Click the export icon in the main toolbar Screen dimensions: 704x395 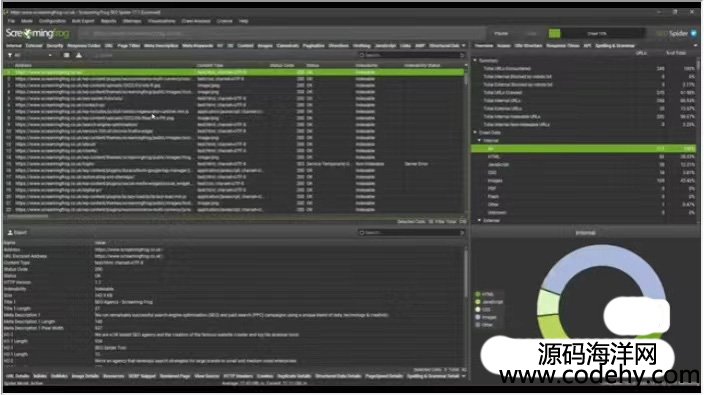79,55
